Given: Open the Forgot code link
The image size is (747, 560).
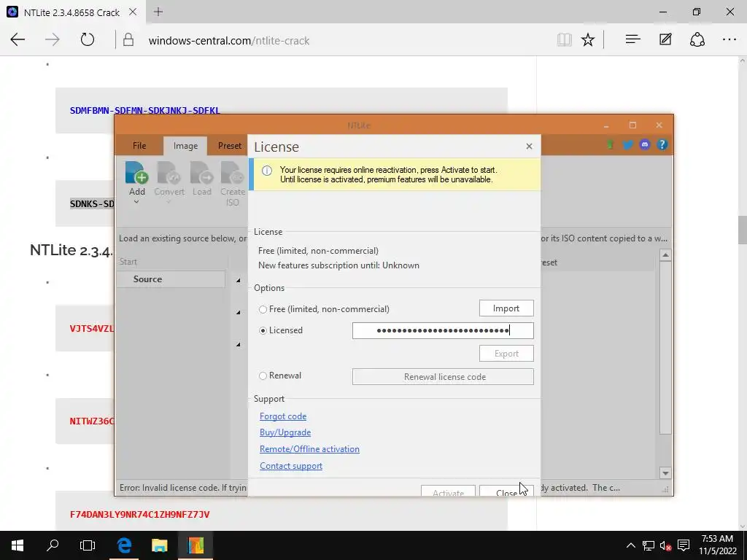Looking at the screenshot, I should pos(283,416).
